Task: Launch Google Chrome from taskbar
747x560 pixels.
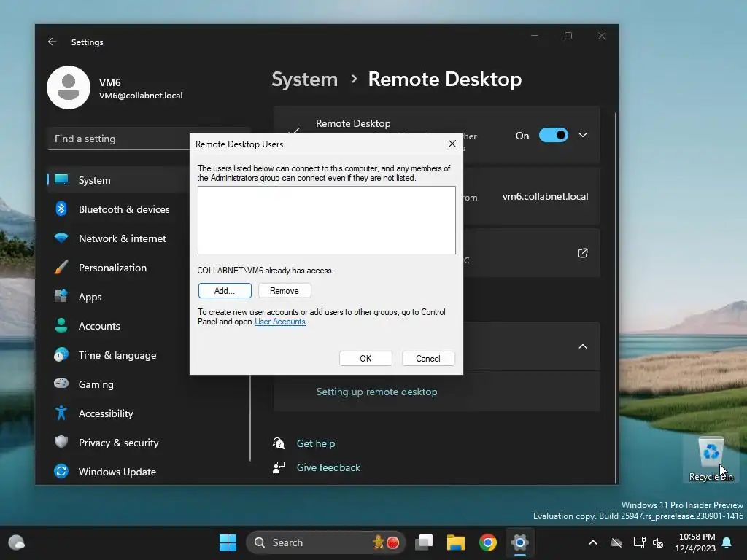Action: (x=488, y=542)
